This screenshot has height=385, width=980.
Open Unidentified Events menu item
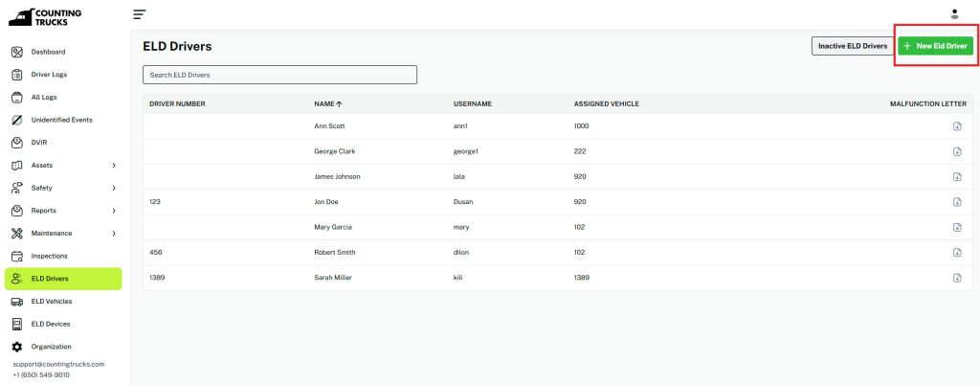click(x=61, y=120)
